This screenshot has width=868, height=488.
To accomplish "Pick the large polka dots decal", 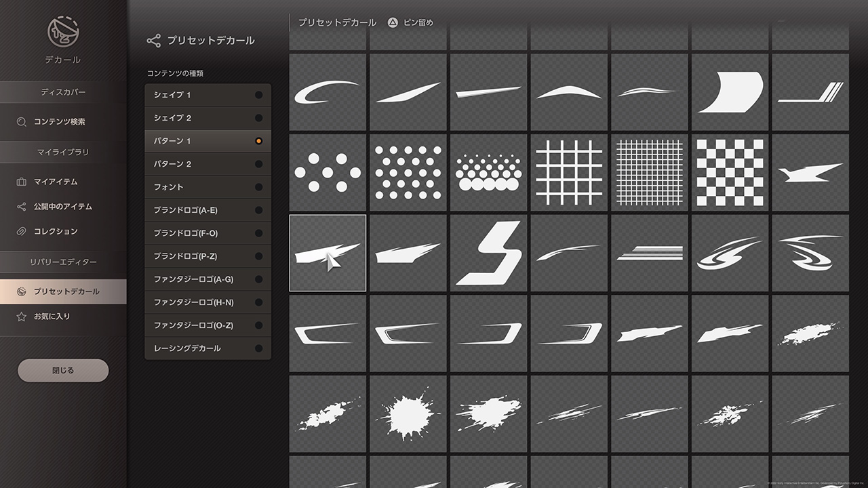I will (328, 172).
